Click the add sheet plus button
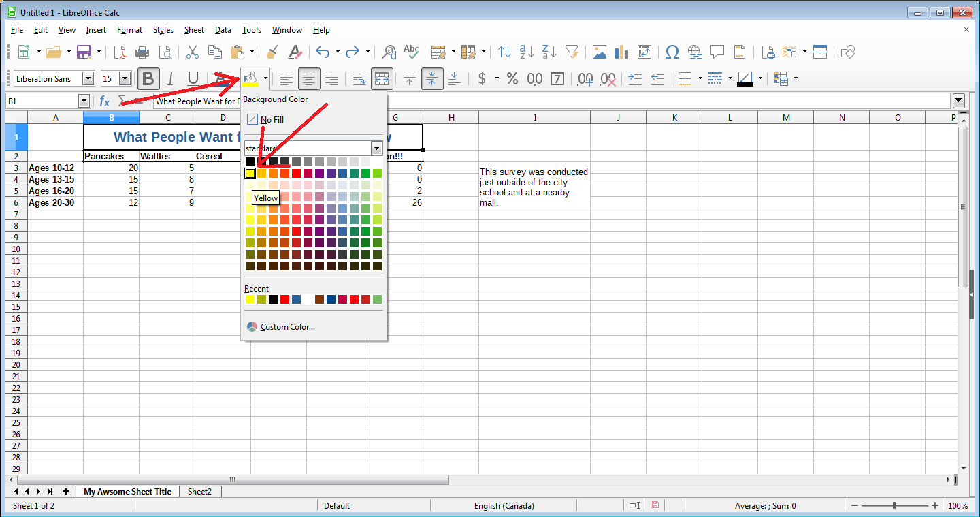Viewport: 980px width, 517px height. click(x=65, y=491)
